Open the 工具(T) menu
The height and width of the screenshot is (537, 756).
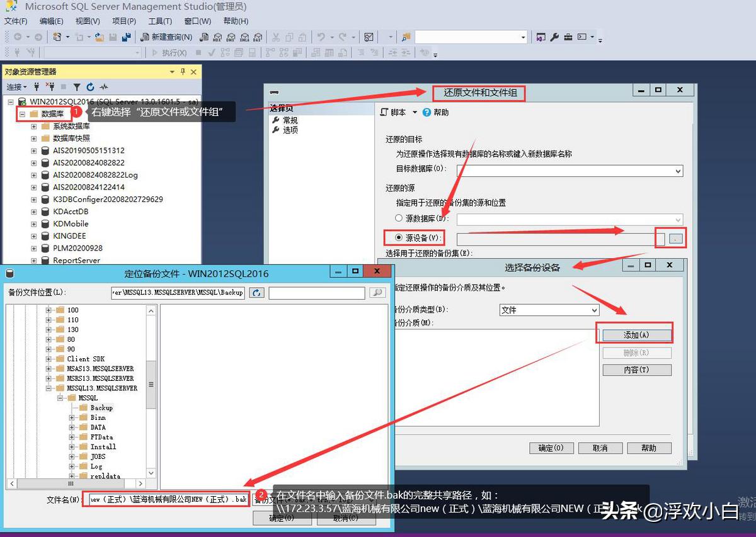(159, 21)
